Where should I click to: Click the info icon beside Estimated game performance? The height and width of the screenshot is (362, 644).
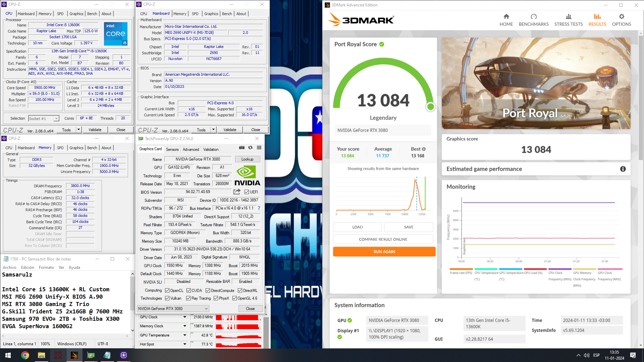tap(623, 169)
